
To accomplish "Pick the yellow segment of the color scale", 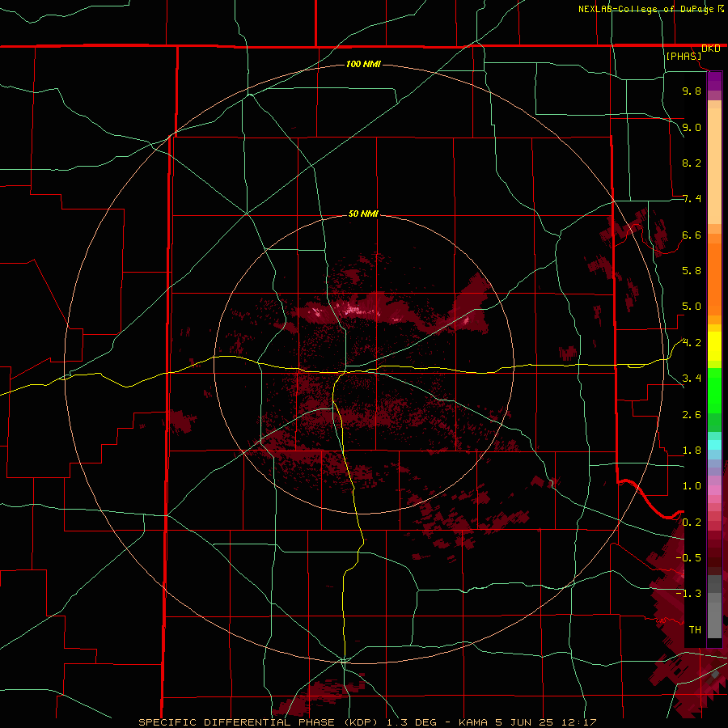I will pos(714,346).
